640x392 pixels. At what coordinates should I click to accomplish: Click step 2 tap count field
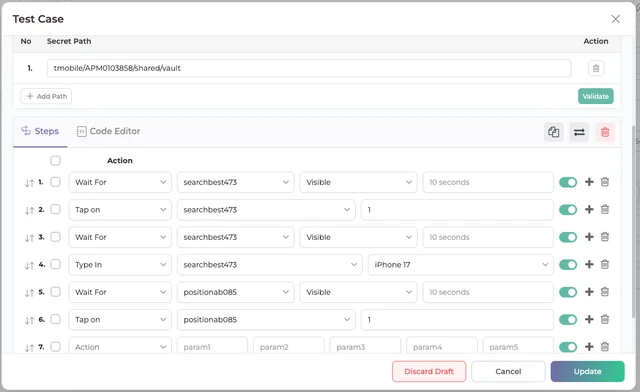pos(457,209)
